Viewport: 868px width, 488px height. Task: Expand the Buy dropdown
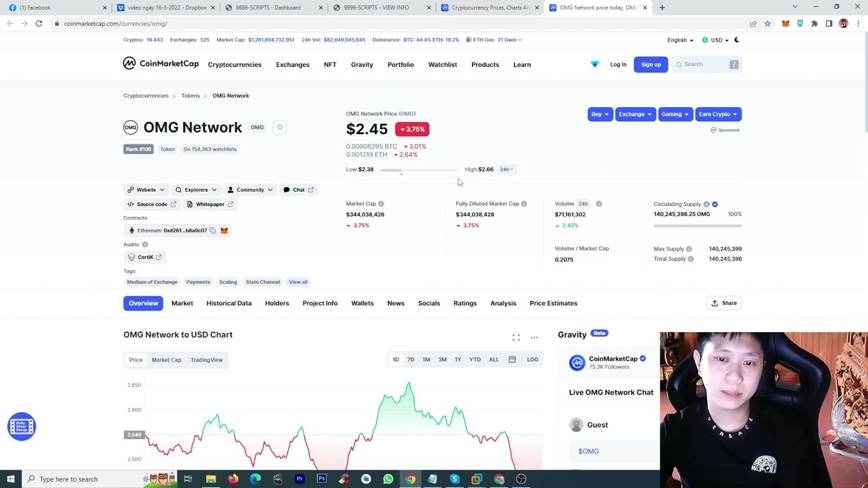(600, 115)
